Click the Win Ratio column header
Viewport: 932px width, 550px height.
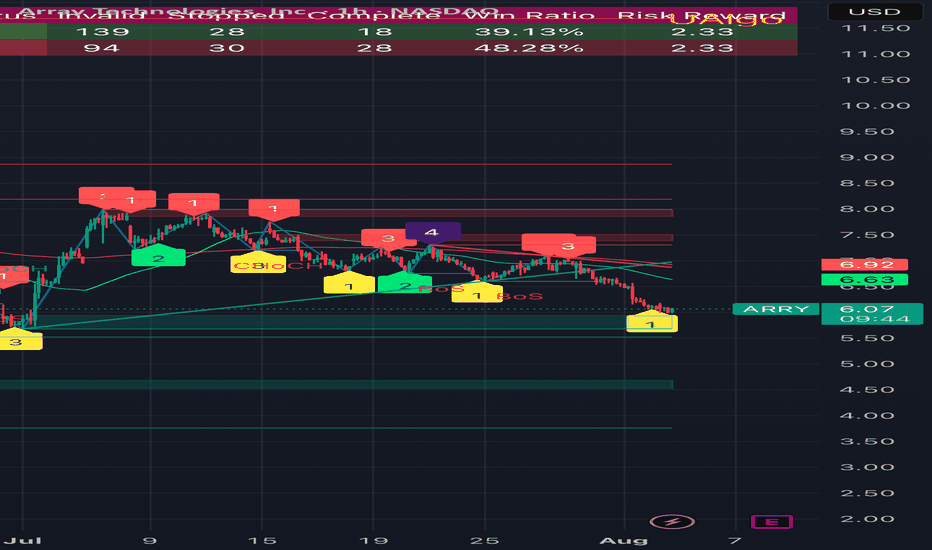tap(530, 15)
